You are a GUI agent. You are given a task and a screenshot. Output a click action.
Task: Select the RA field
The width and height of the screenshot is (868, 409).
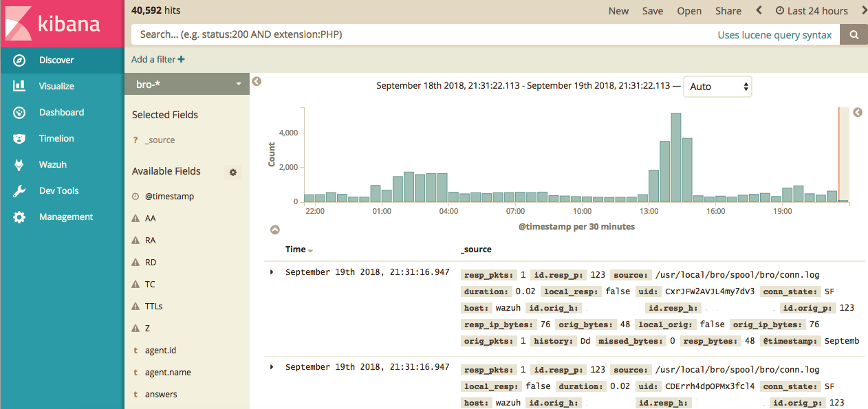(151, 241)
